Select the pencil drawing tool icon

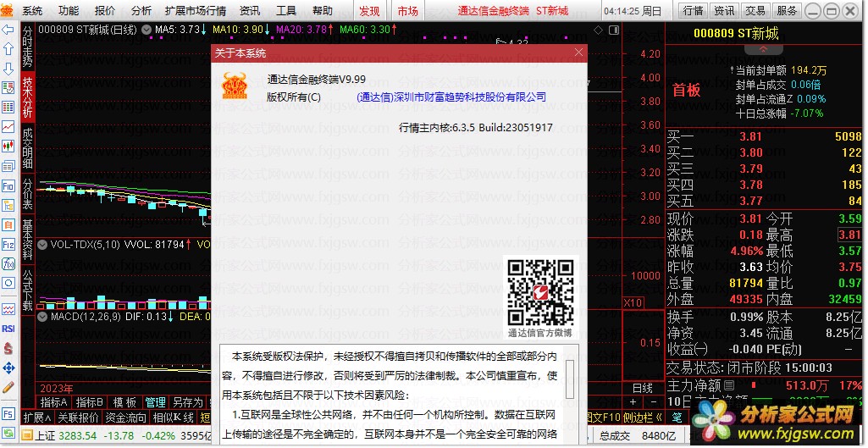[x=8, y=387]
